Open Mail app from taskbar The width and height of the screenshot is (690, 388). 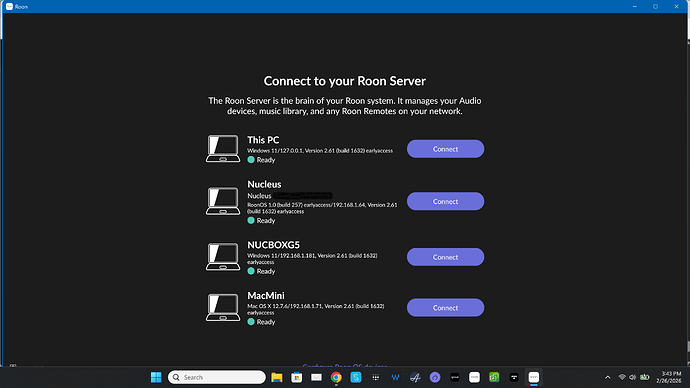point(316,377)
